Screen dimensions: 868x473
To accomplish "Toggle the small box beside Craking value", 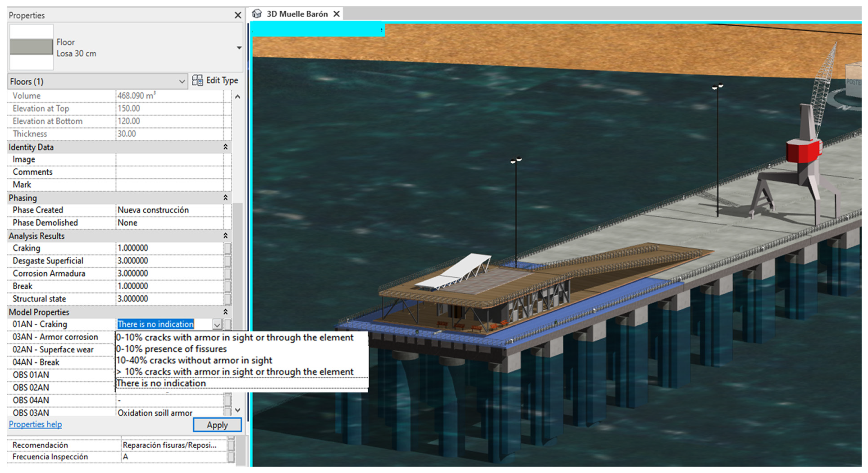I will (228, 248).
